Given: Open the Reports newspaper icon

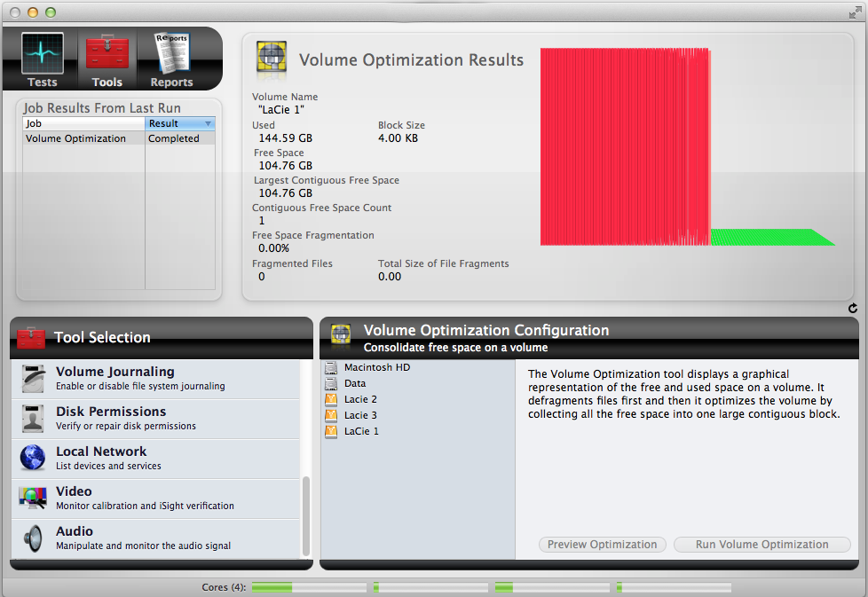Looking at the screenshot, I should click(172, 53).
